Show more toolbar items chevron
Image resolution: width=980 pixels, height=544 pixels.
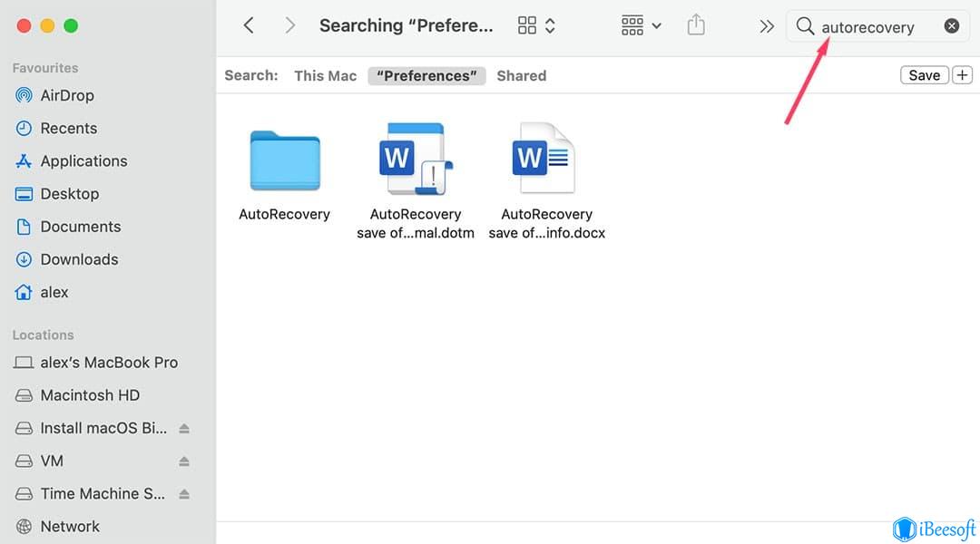(x=767, y=26)
